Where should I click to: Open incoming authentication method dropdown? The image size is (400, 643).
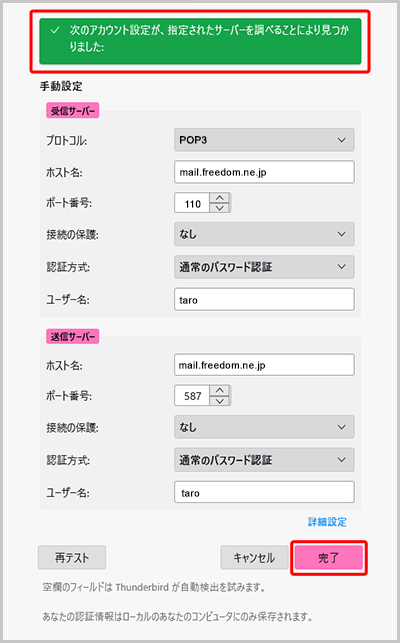tap(264, 267)
